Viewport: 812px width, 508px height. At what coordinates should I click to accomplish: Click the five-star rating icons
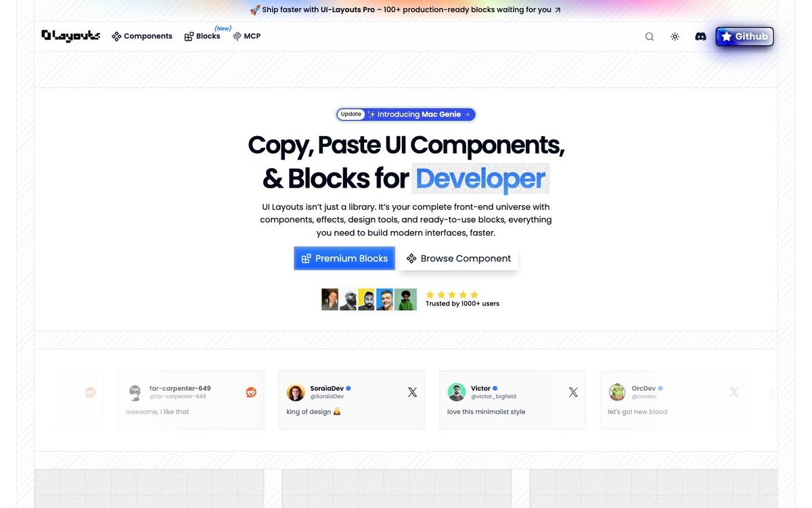click(452, 295)
